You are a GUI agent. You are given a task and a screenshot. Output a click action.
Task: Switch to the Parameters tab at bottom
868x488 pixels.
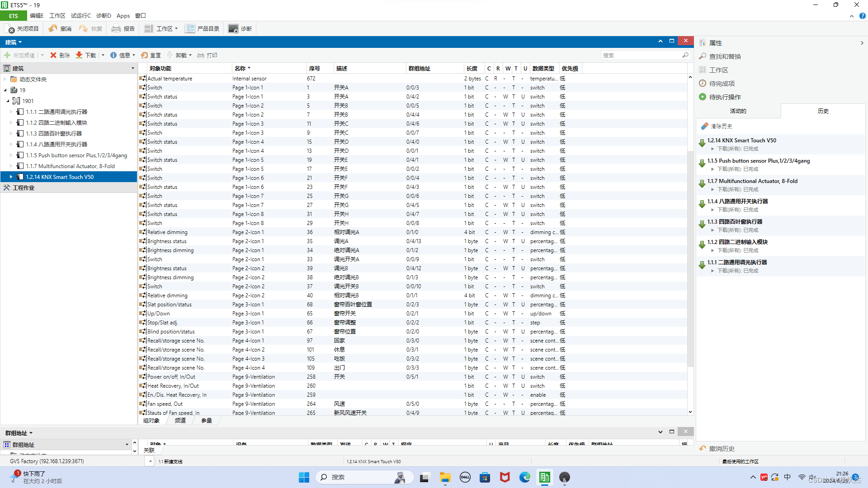207,420
